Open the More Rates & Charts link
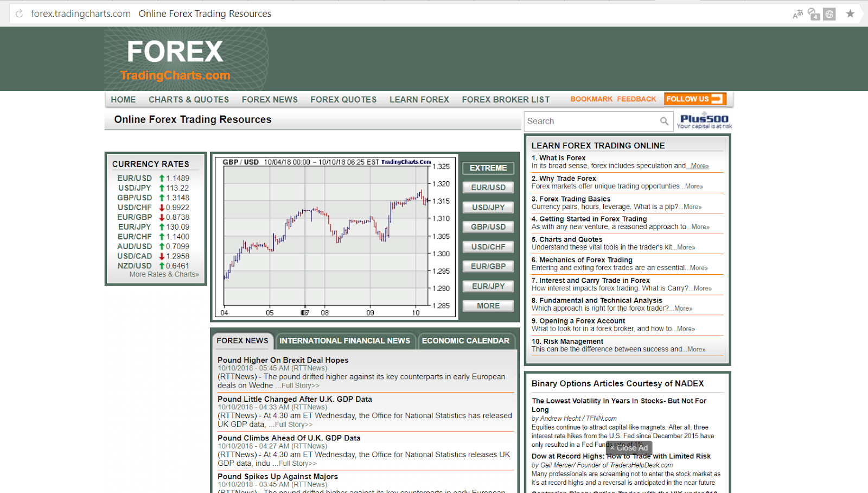Image resolution: width=868 pixels, height=493 pixels. tap(164, 274)
